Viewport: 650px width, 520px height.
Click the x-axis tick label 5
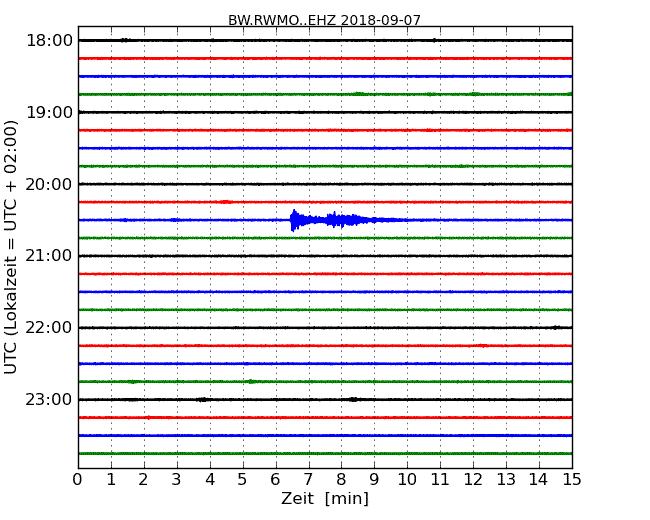[x=243, y=479]
